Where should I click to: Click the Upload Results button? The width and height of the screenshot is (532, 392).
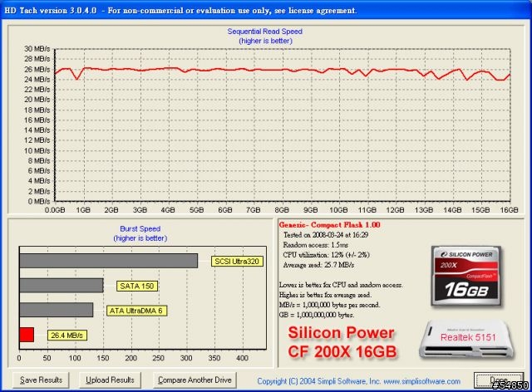point(110,380)
